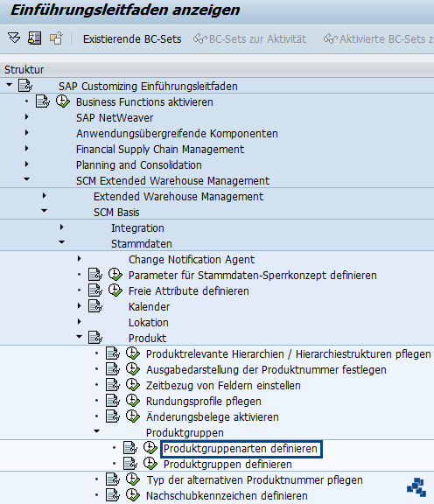Execute Typ der alternativen Produktnummer pflegen activity
Screen dimensions: 434x504
point(133,479)
